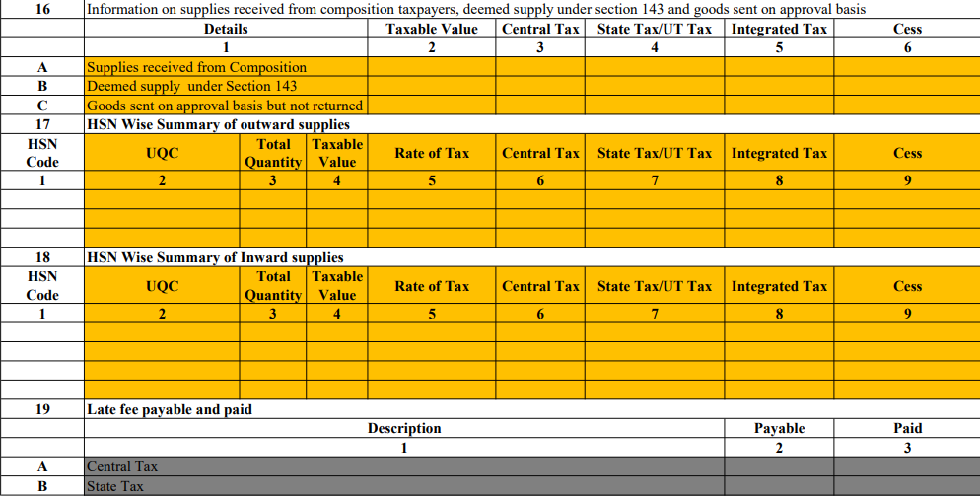Viewport: 980px width, 496px height.
Task: Select State Tax late fee description row
Action: coord(404,486)
